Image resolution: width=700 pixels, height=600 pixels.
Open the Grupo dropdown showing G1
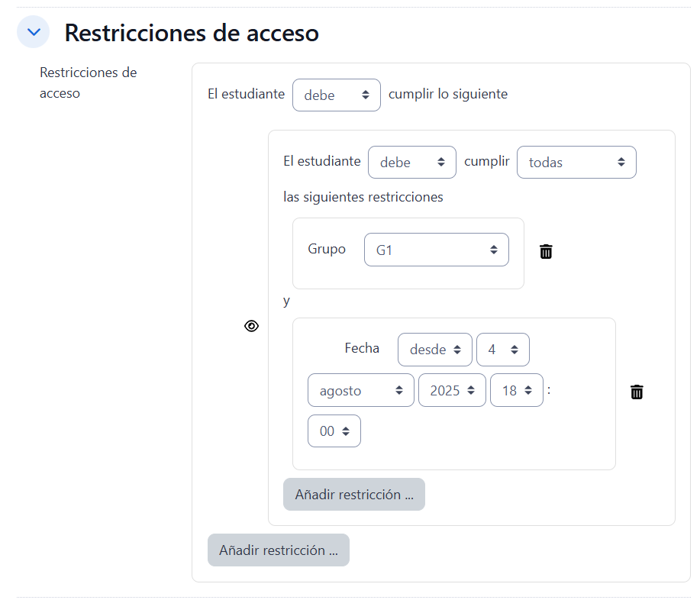(436, 250)
